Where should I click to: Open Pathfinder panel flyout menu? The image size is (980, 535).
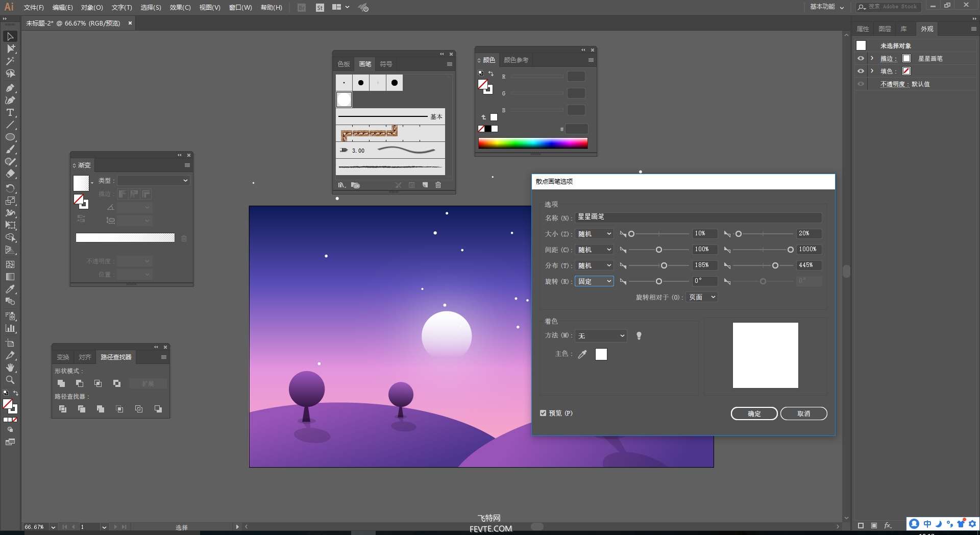tap(164, 357)
